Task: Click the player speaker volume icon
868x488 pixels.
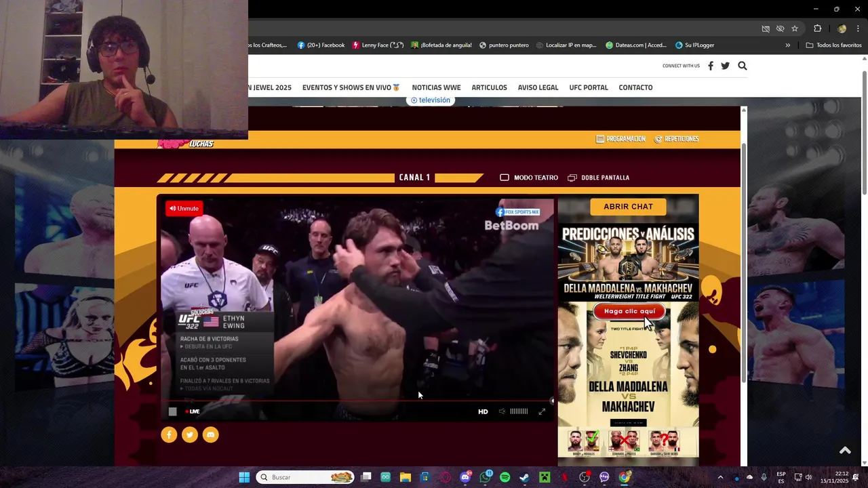Action: (502, 411)
